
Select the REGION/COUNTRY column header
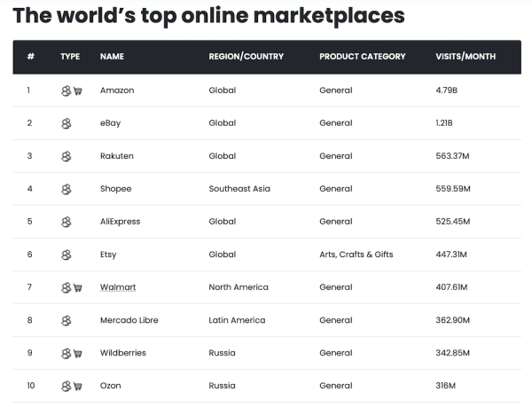point(246,57)
